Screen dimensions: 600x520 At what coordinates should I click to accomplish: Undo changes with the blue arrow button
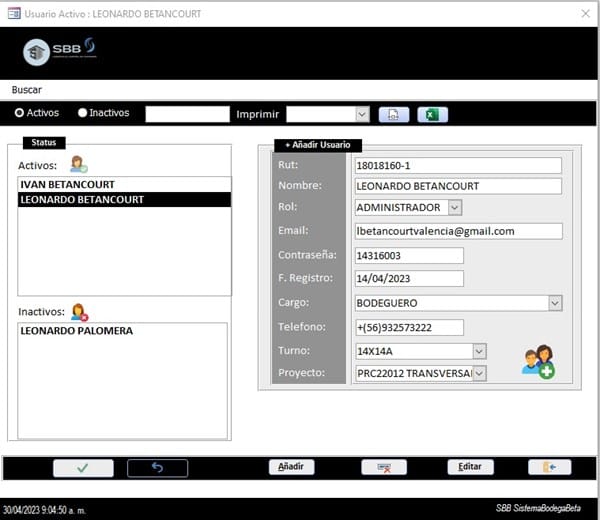[x=157, y=468]
